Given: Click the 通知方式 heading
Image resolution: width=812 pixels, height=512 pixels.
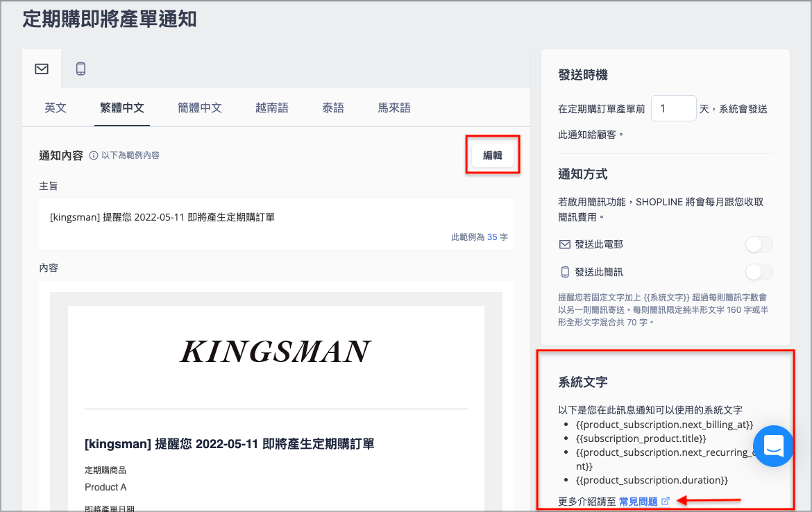Looking at the screenshot, I should (583, 174).
